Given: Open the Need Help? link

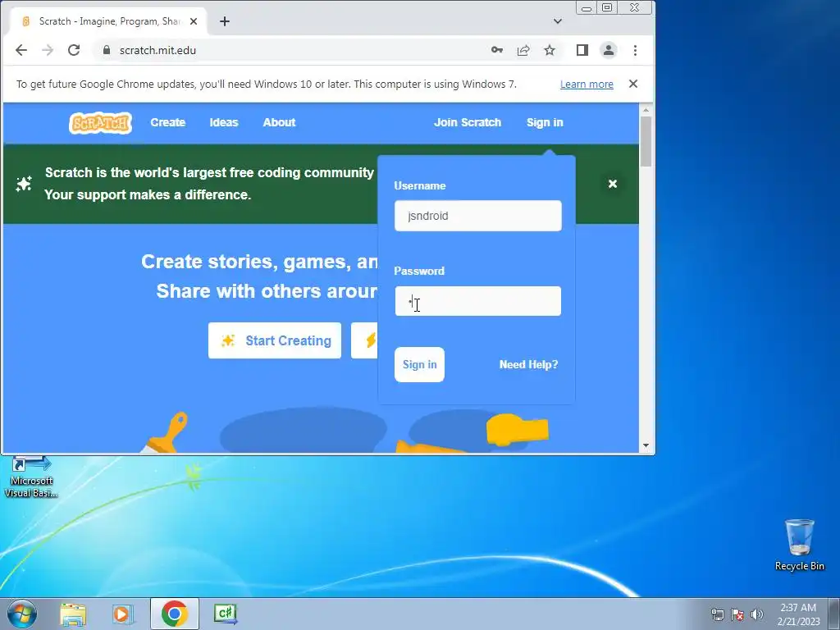Looking at the screenshot, I should pyautogui.click(x=529, y=364).
